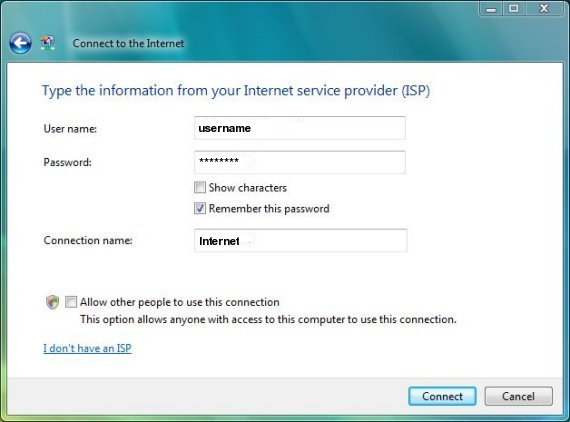Focus the User name text field
570x422 pixels.
[x=300, y=128]
